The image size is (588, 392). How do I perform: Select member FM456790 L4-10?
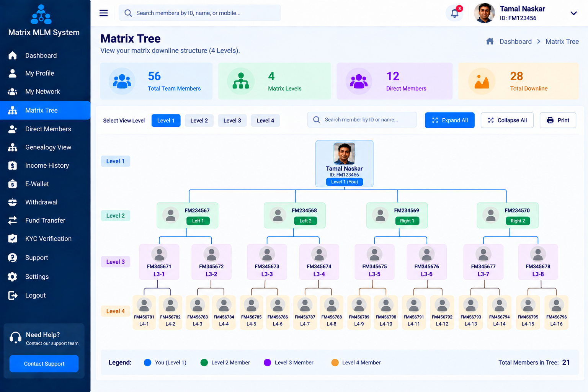pyautogui.click(x=386, y=312)
